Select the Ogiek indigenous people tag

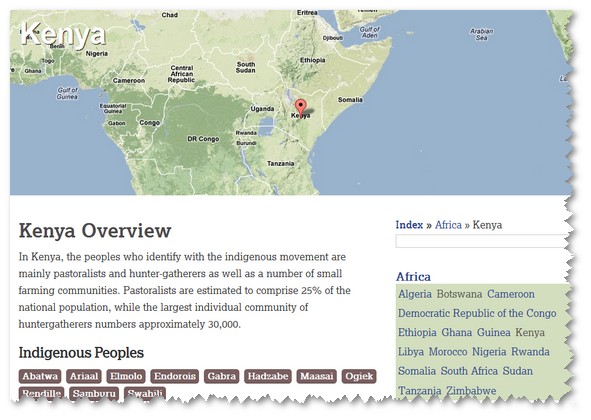(359, 376)
